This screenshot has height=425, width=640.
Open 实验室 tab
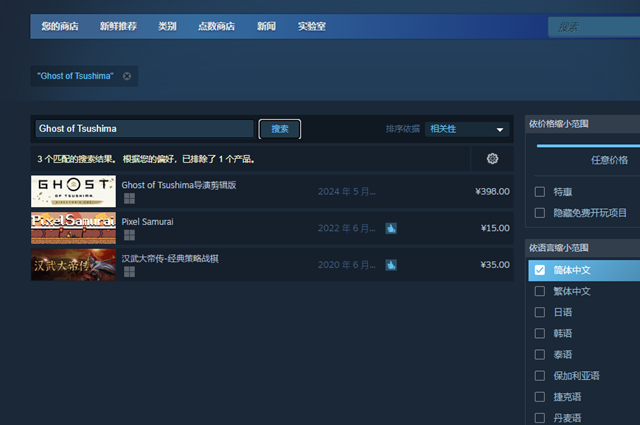(312, 27)
